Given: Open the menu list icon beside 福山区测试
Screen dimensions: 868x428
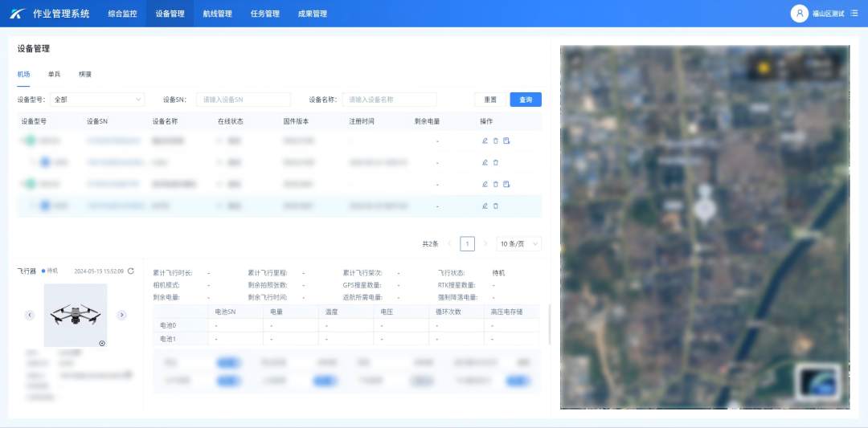Looking at the screenshot, I should [854, 14].
